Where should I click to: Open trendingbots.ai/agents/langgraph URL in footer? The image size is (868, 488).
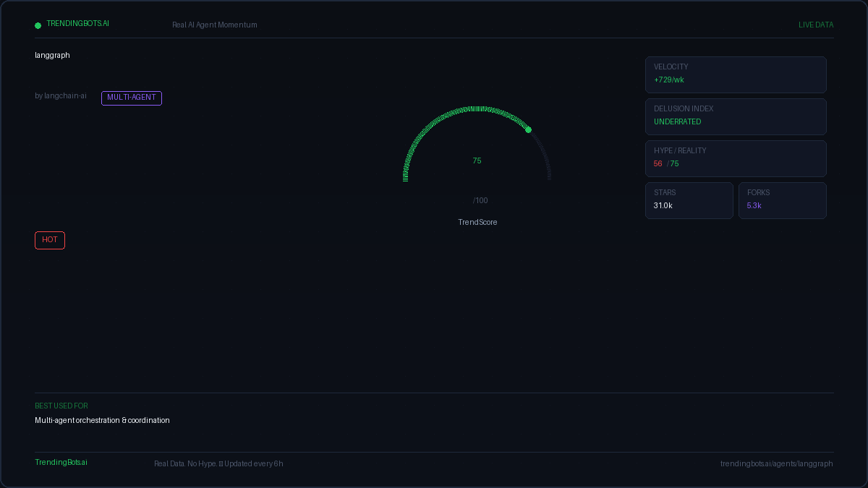click(x=777, y=463)
